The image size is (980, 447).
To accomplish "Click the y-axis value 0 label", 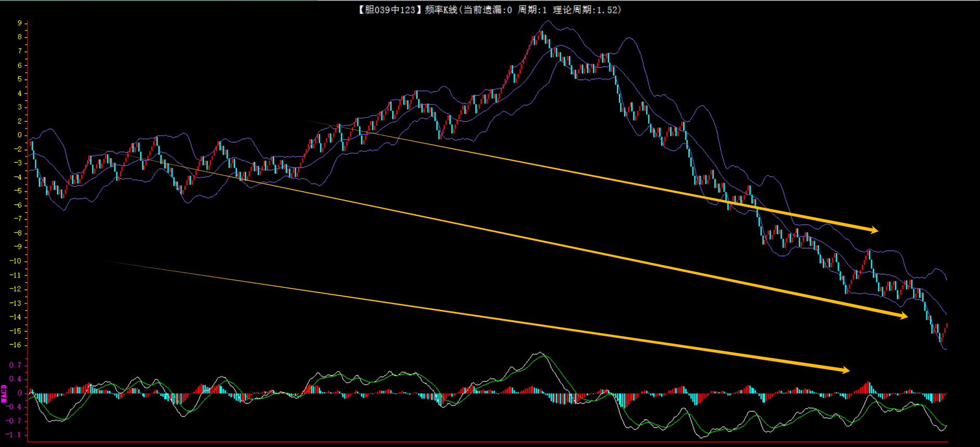I will 20,135.
